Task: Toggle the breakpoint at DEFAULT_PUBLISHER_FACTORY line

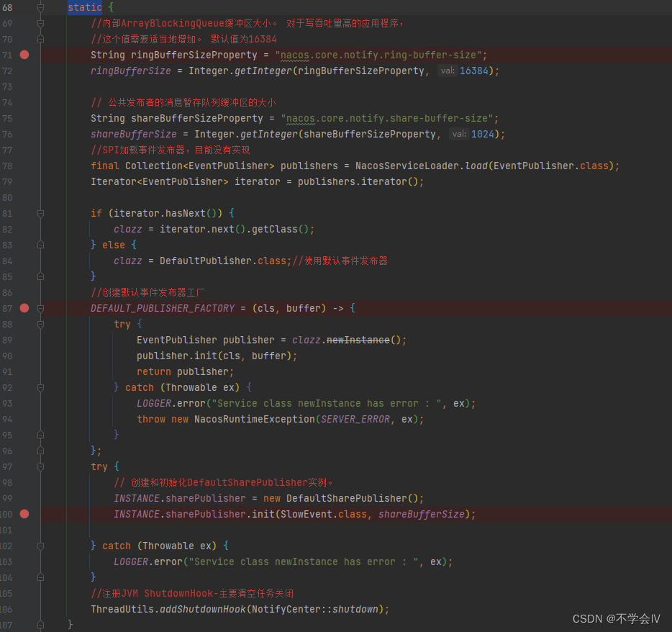Action: pos(24,308)
